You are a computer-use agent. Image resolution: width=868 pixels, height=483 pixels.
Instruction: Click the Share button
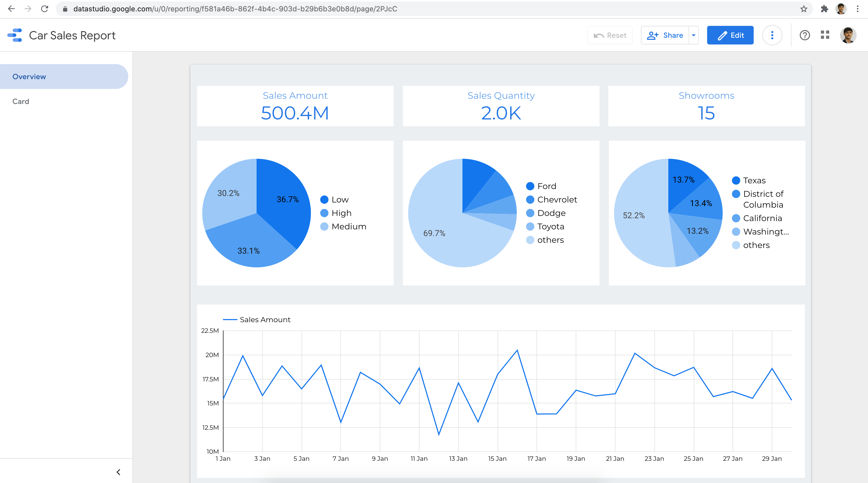tap(665, 35)
